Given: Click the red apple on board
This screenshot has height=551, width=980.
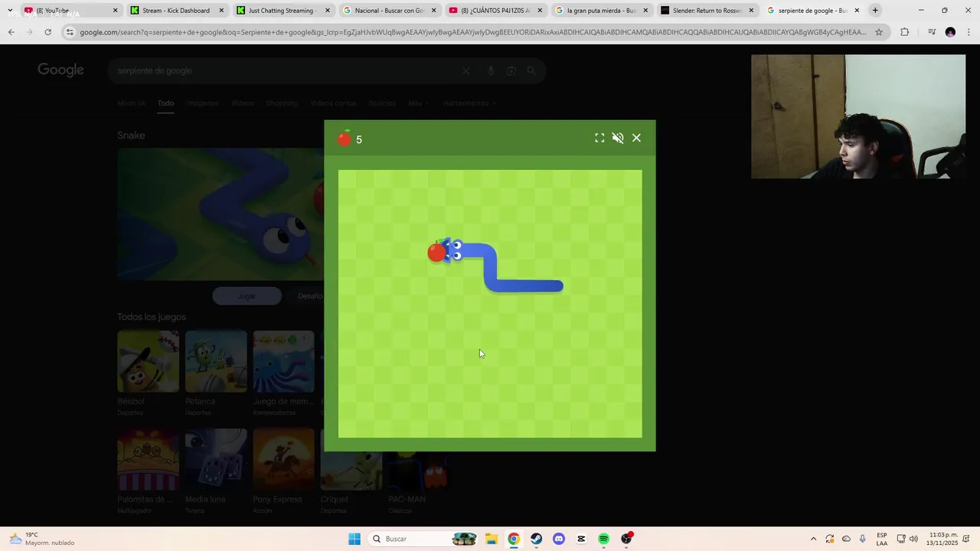Looking at the screenshot, I should pos(436,251).
